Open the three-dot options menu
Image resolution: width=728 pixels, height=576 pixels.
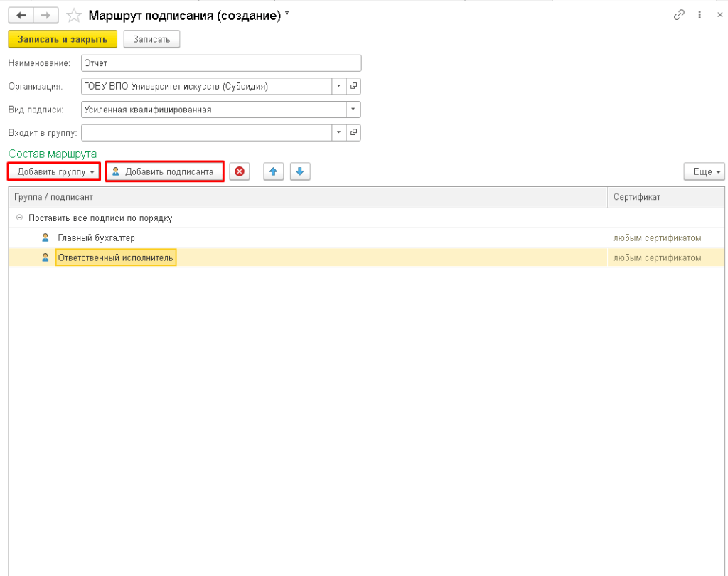(x=700, y=15)
